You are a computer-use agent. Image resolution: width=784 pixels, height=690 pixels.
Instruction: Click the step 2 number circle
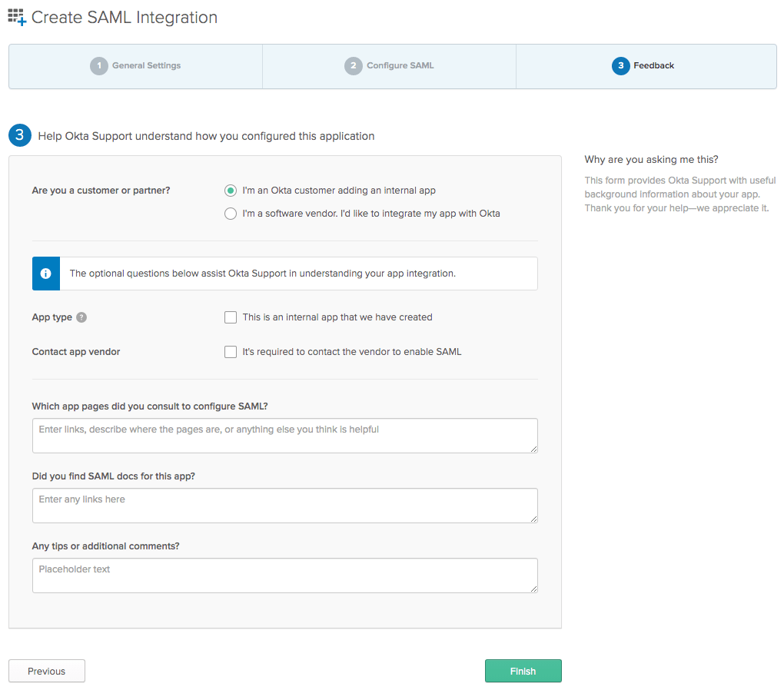pos(353,66)
